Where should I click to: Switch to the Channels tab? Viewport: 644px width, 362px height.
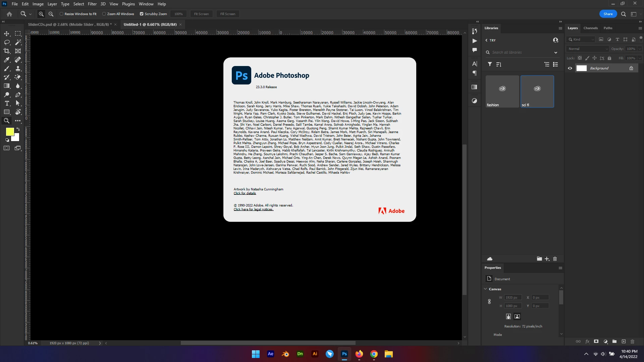tap(590, 28)
